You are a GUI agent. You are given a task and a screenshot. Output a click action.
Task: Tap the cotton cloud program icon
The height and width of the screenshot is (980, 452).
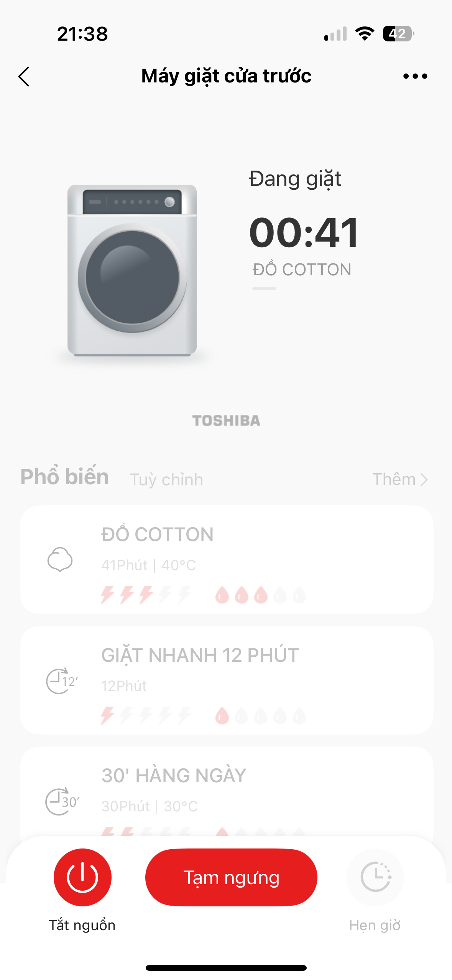60,560
